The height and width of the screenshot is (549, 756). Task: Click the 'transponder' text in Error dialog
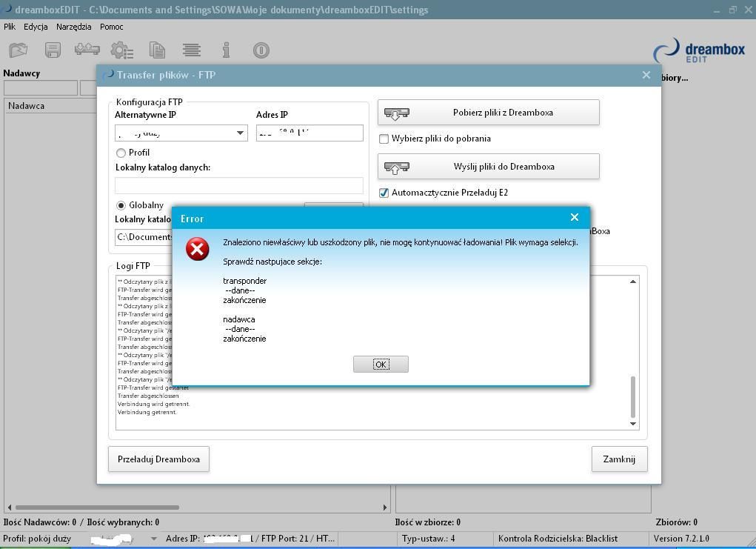245,281
